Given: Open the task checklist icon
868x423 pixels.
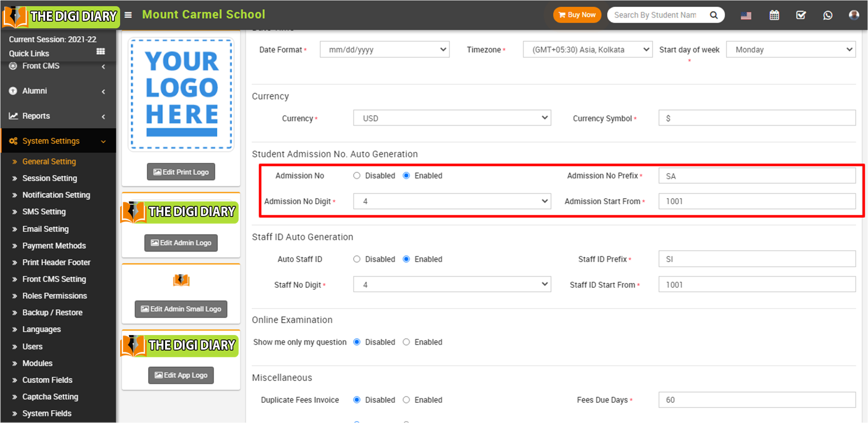Looking at the screenshot, I should coord(801,15).
